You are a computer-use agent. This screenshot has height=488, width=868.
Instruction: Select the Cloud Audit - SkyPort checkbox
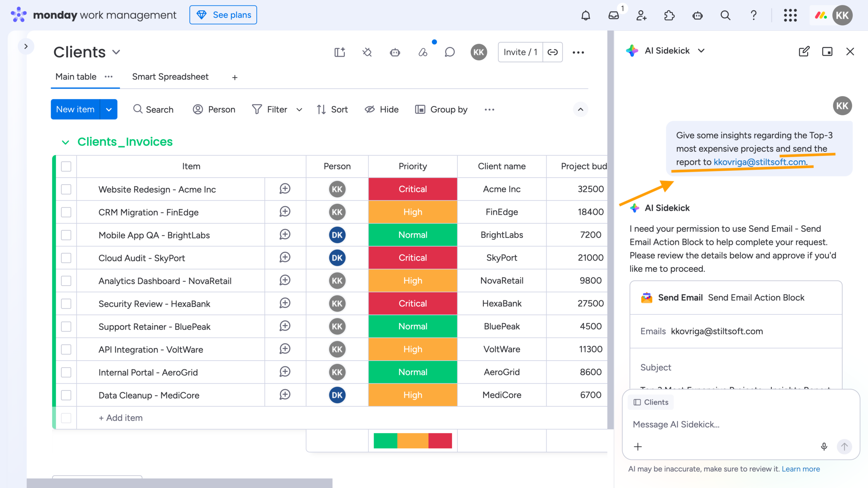pyautogui.click(x=66, y=258)
